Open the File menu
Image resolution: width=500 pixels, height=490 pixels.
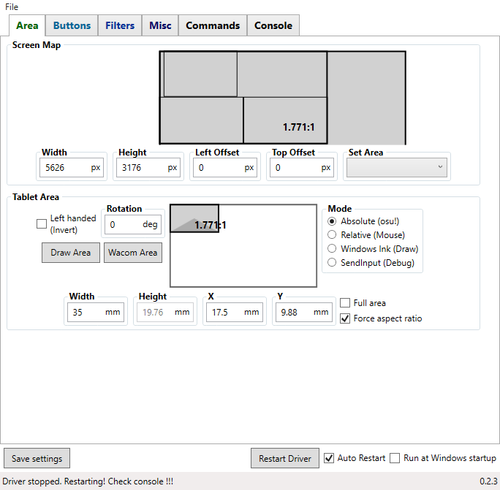coord(12,7)
